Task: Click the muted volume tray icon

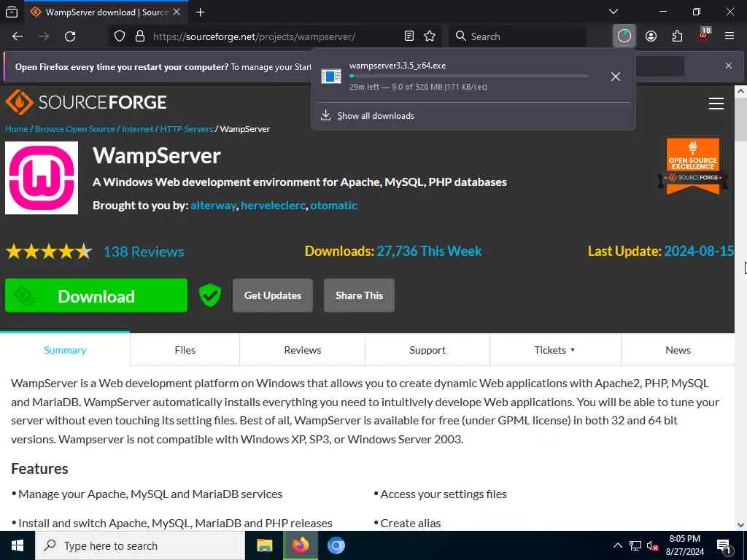Action: (653, 545)
